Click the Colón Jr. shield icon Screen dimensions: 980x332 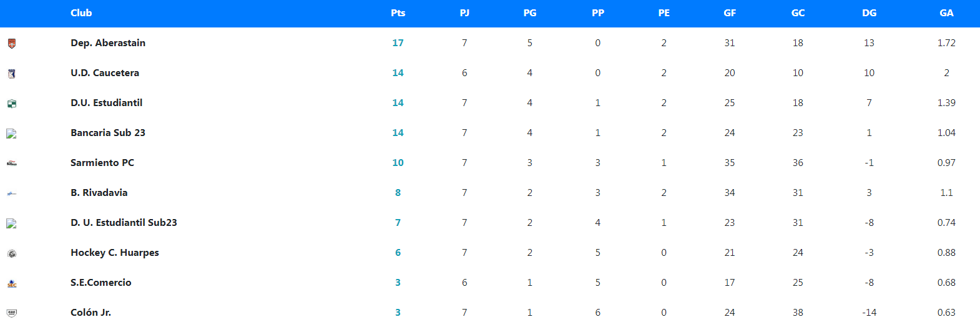point(11,313)
